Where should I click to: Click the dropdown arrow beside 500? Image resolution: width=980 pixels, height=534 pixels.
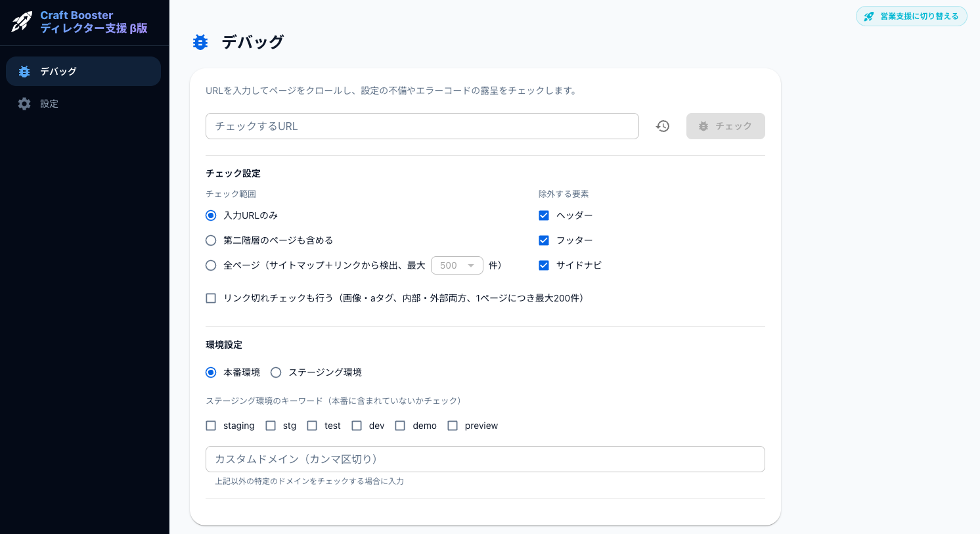tap(470, 265)
